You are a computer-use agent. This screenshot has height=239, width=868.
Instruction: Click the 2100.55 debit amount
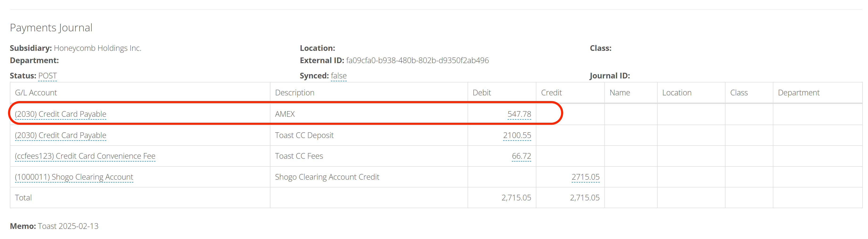(517, 135)
